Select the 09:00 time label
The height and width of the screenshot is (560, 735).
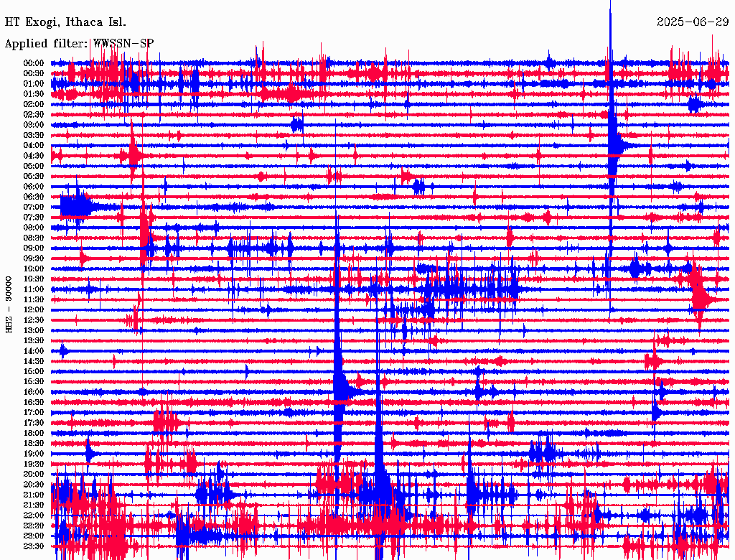(x=34, y=248)
